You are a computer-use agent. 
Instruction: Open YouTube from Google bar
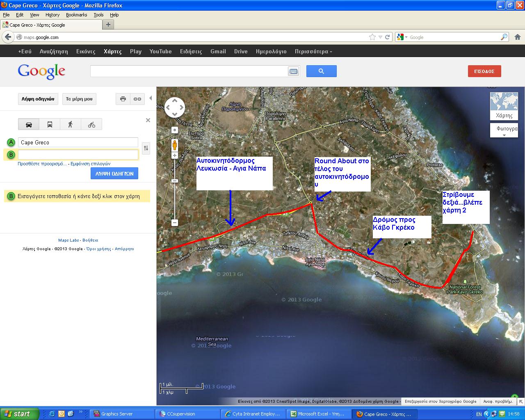click(x=160, y=51)
